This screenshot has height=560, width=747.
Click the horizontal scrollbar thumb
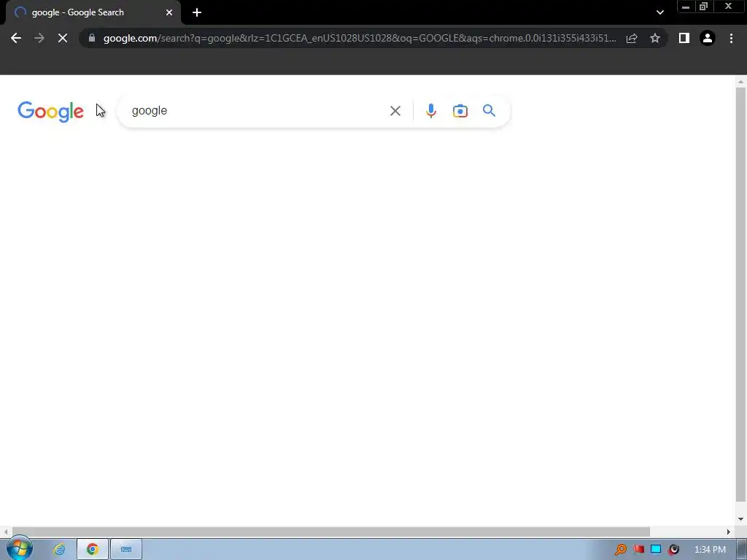pyautogui.click(x=330, y=532)
